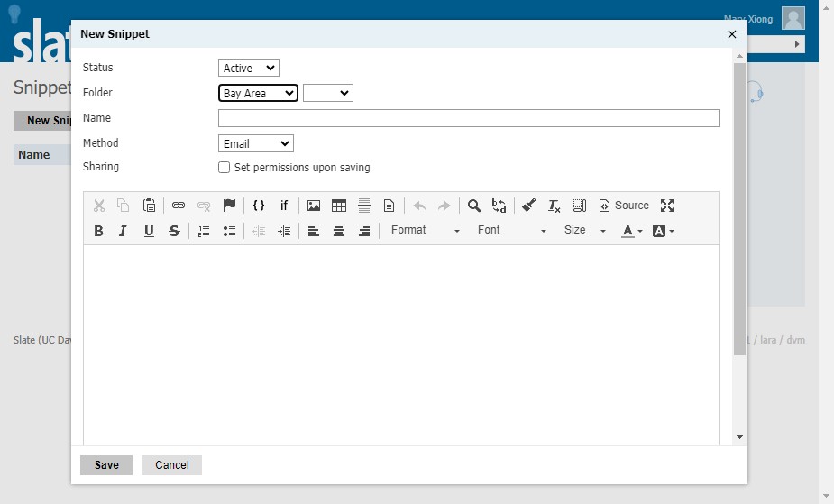Insert a horizontal line
This screenshot has width=834, height=504.
pyautogui.click(x=364, y=206)
